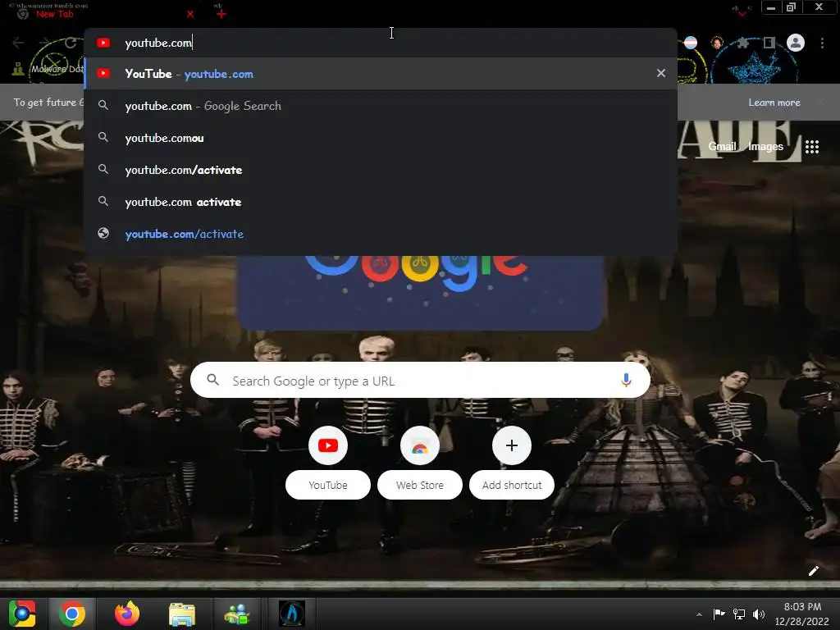Open the youtube.com/activate URL suggestion
The height and width of the screenshot is (630, 840).
pyautogui.click(x=381, y=234)
